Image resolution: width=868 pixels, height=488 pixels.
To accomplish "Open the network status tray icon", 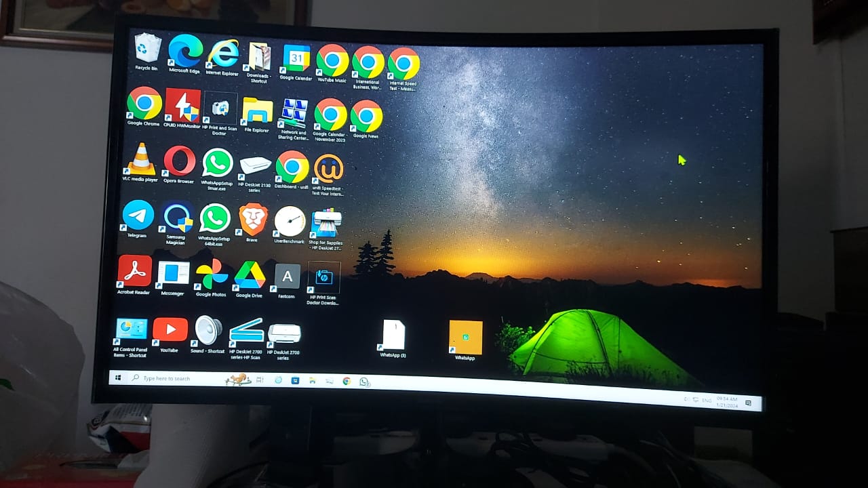I will click(695, 400).
